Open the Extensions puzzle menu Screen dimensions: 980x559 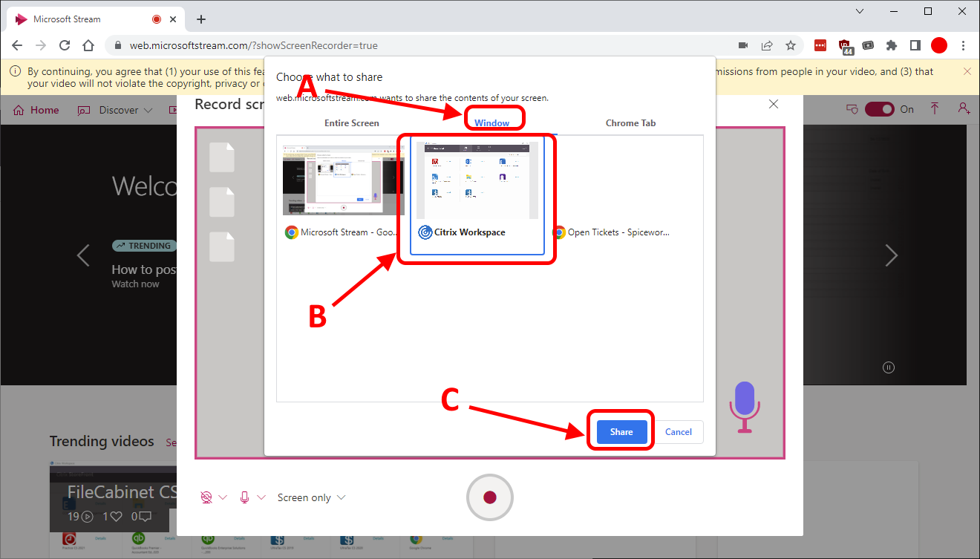[x=892, y=45]
